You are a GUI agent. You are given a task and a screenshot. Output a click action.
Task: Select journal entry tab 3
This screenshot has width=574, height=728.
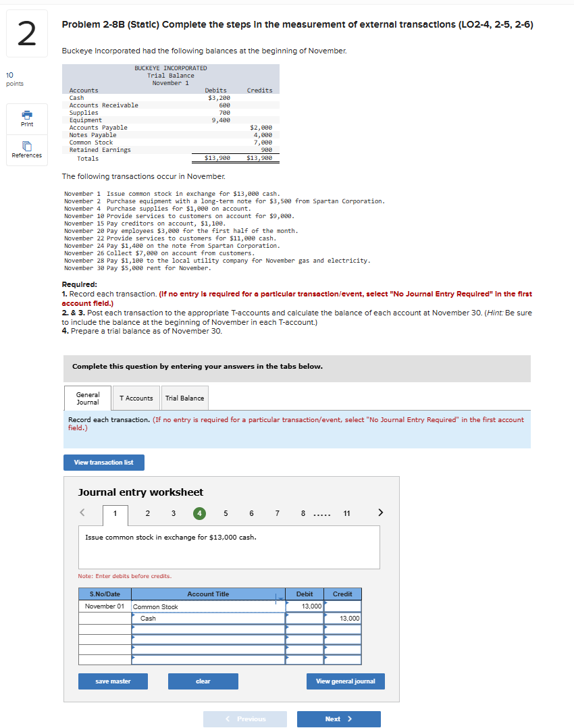point(174,513)
